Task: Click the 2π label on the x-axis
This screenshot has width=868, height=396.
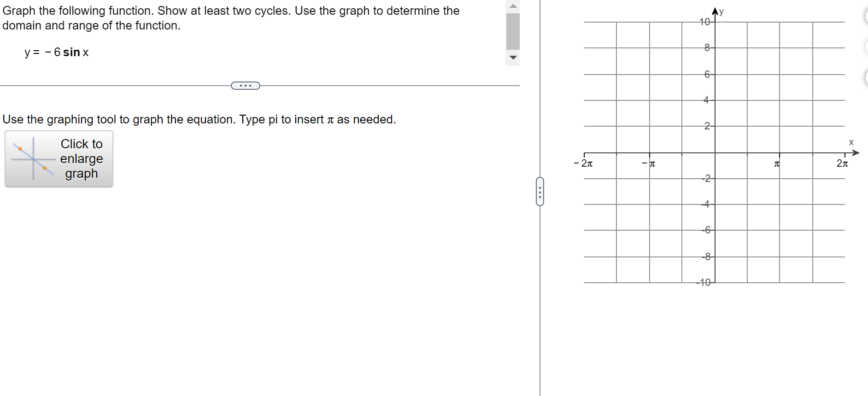Action: pyautogui.click(x=842, y=163)
